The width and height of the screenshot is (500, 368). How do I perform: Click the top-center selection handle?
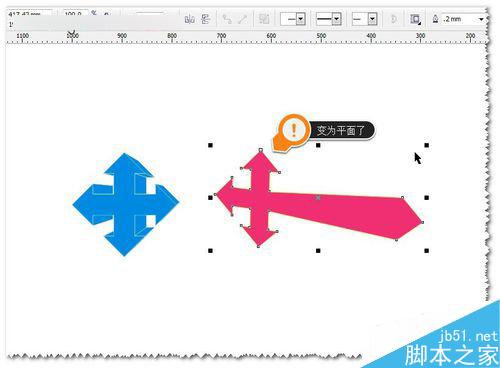point(318,145)
